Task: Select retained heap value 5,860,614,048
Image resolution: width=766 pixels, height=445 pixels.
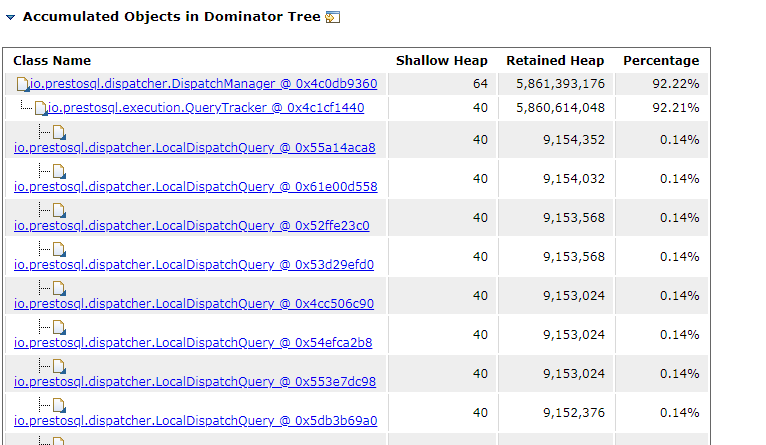Action: point(560,107)
